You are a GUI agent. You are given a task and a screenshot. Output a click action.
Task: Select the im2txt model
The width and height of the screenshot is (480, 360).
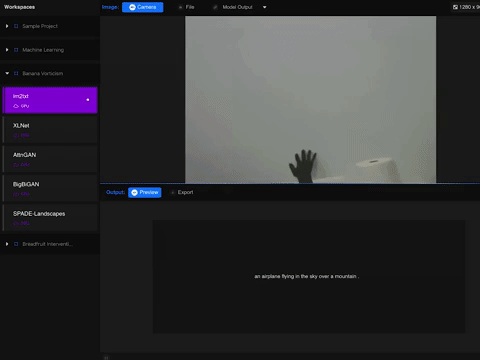point(50,100)
